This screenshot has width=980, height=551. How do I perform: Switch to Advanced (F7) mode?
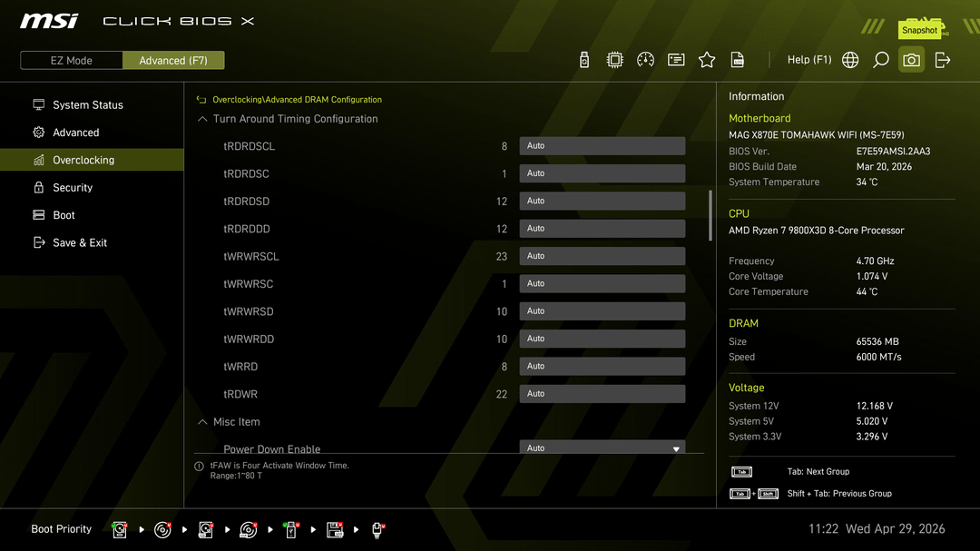(173, 61)
